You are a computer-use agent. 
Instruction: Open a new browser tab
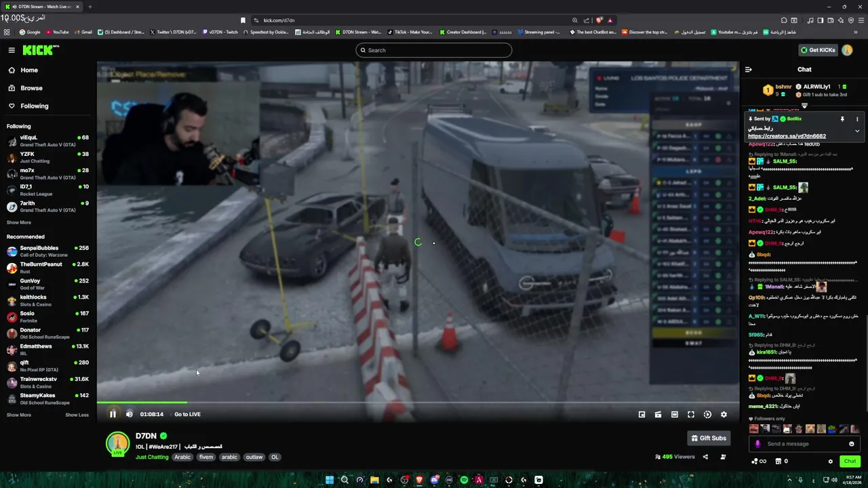coord(90,7)
